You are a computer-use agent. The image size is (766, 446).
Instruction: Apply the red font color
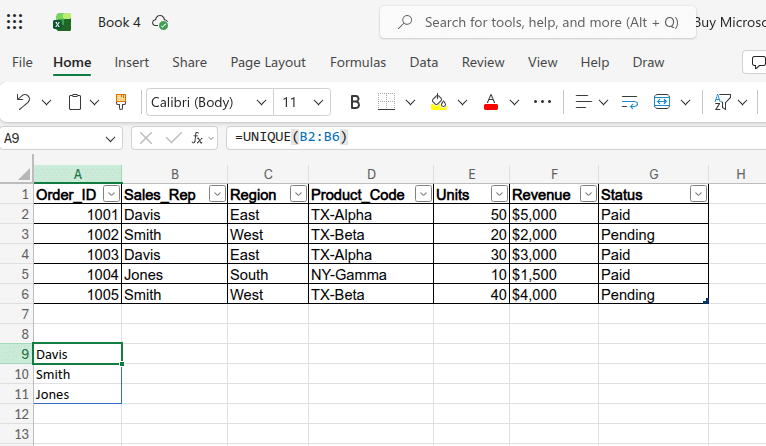pyautogui.click(x=490, y=102)
